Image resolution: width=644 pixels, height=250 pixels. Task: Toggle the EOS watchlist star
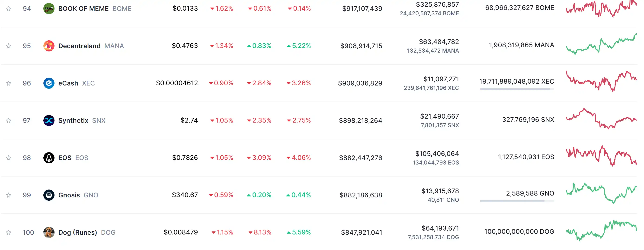(x=9, y=158)
